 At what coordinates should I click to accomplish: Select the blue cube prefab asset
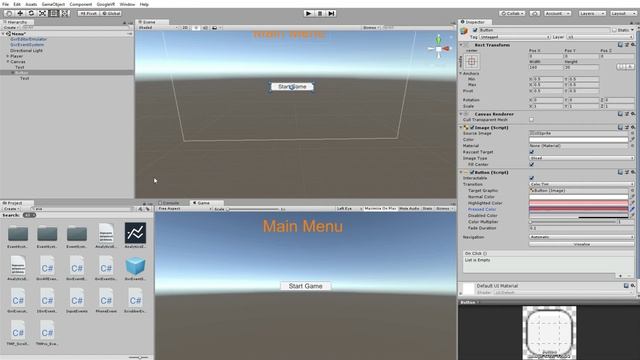135,266
